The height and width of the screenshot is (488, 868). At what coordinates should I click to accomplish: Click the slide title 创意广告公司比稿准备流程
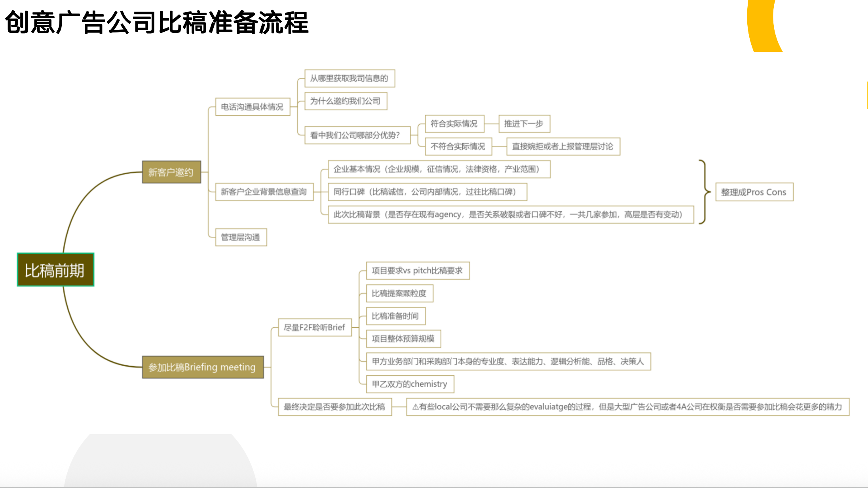(157, 23)
